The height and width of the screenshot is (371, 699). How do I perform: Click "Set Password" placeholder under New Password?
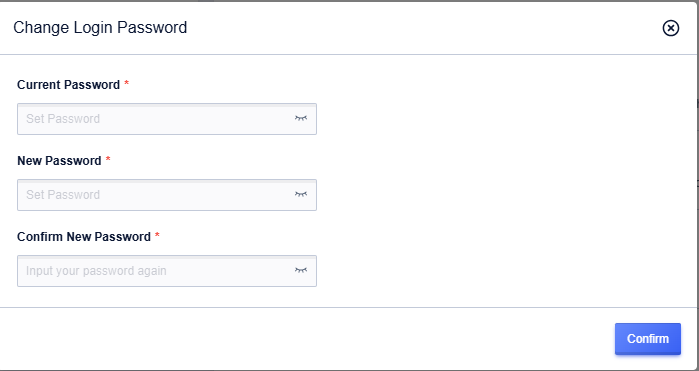tap(63, 194)
